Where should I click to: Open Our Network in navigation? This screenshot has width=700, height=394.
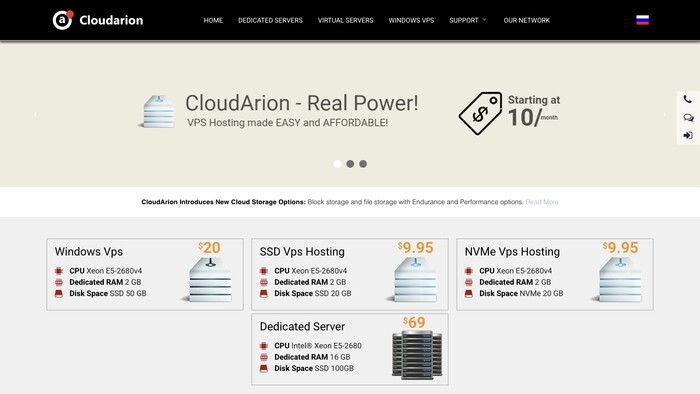(527, 20)
